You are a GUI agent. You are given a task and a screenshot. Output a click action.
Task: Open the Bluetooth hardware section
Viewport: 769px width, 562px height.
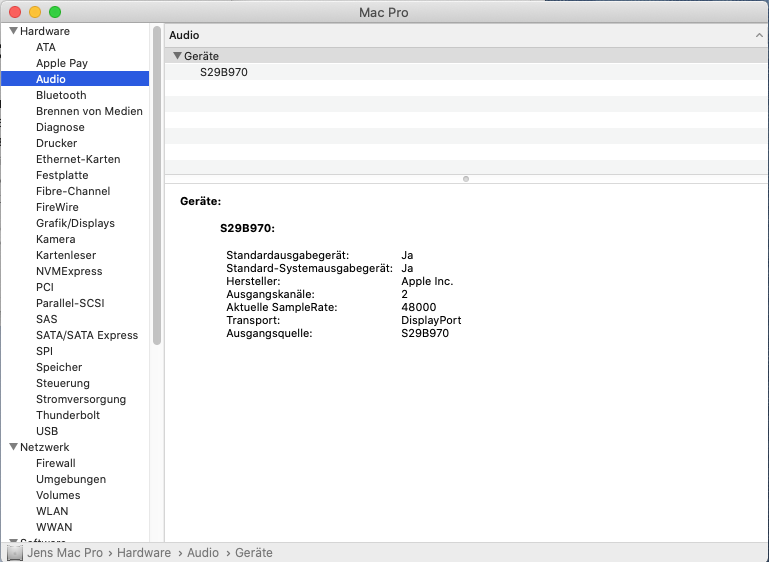(x=61, y=95)
